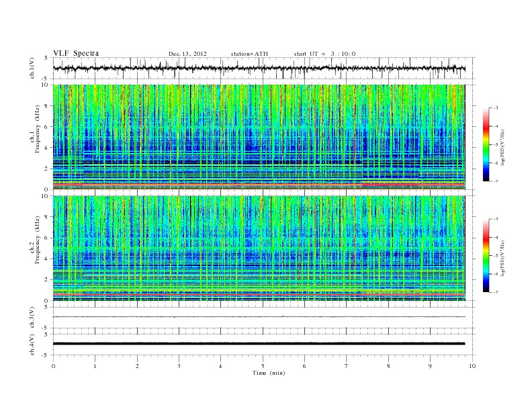Click the ch.4 thick voltage trace
The height and width of the screenshot is (411, 532).
(259, 344)
